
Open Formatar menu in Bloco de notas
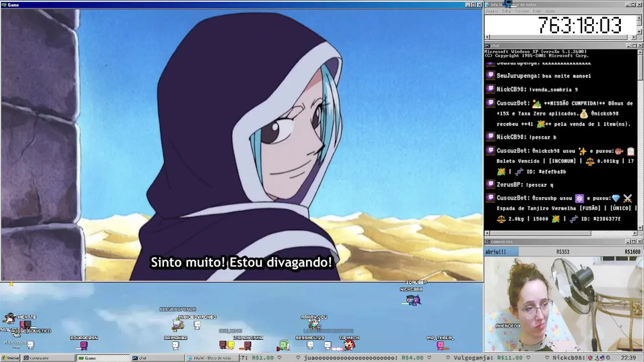coord(522,11)
